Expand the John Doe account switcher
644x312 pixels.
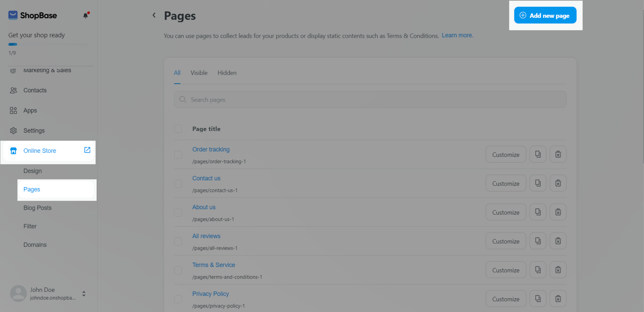(x=84, y=293)
